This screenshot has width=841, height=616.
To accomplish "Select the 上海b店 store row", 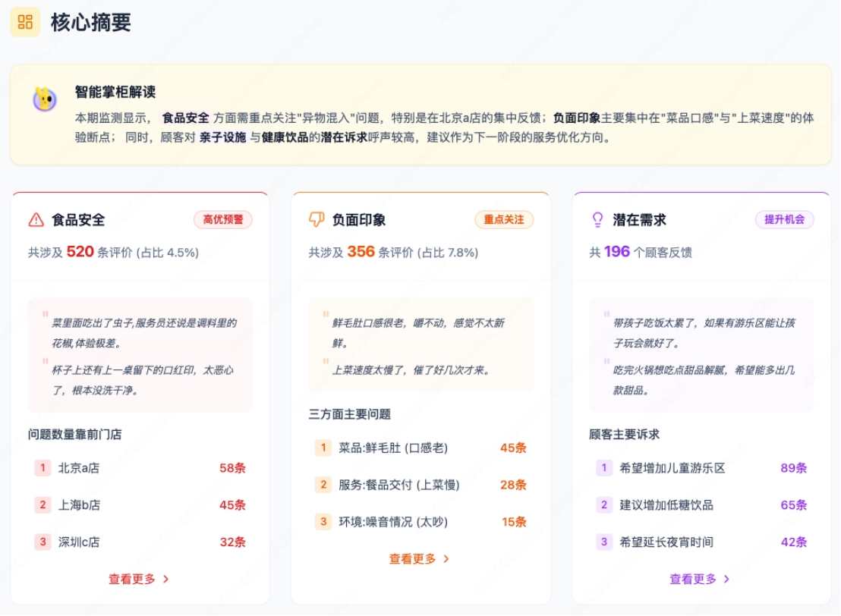I will pyautogui.click(x=140, y=505).
